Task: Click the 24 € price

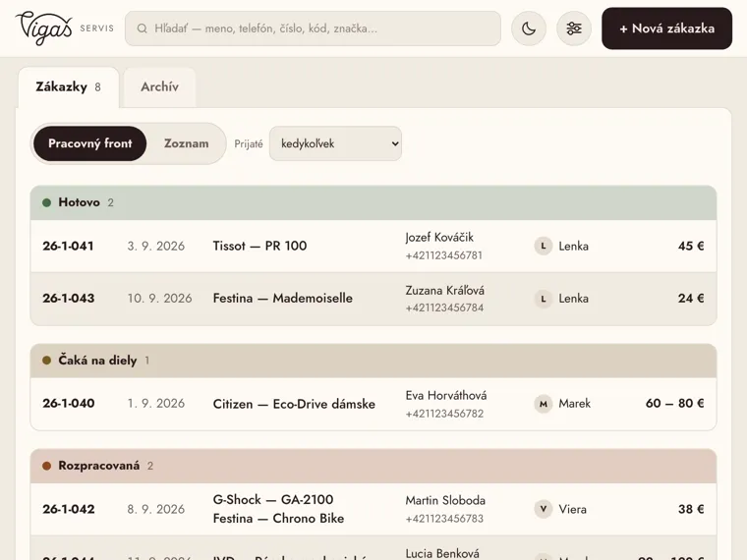Action: 691,299
